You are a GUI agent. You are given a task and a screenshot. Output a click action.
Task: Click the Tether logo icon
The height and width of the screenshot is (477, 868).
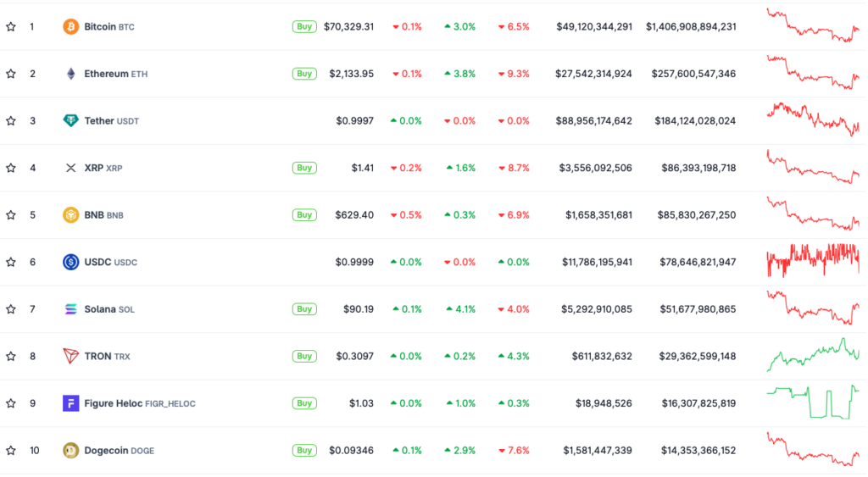[x=71, y=120]
